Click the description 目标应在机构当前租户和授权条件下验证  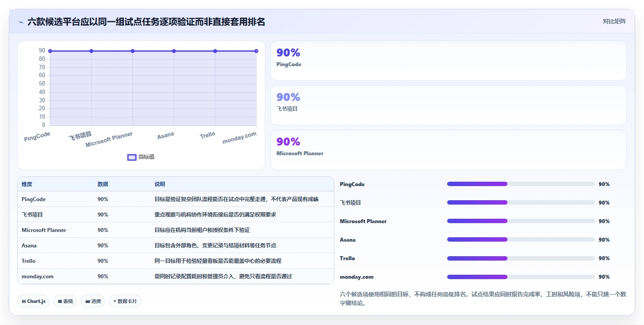point(202,230)
